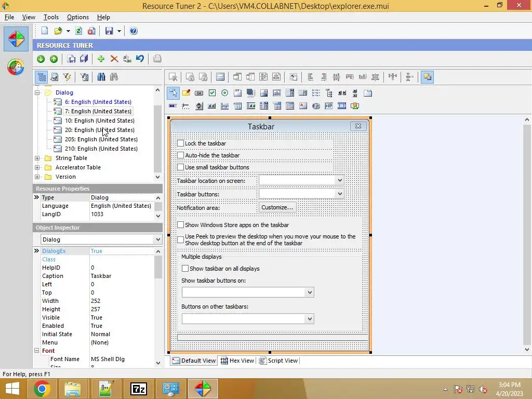Open save button dropdown arrow
532x399 pixels.
[119, 31]
